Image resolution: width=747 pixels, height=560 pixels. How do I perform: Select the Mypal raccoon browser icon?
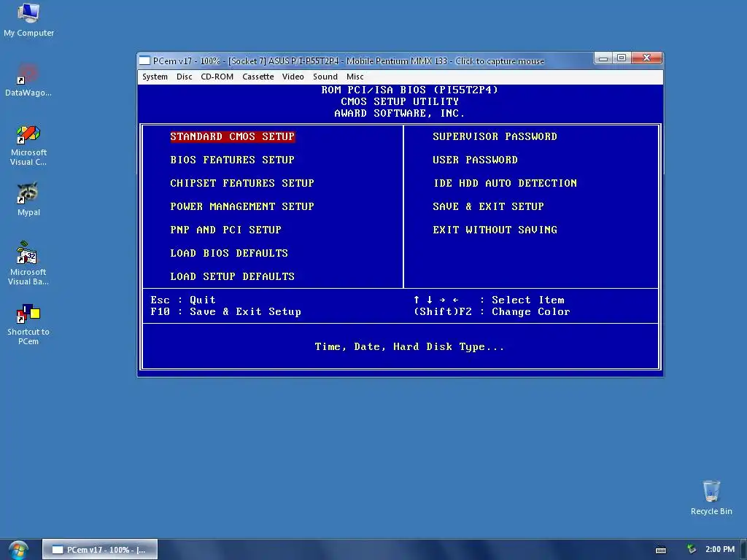28,200
